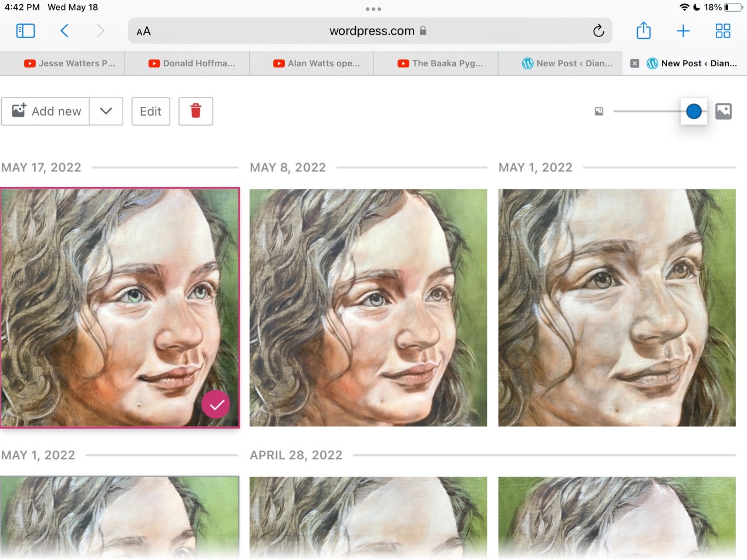Switch to the Jesse Watters tab

click(69, 63)
